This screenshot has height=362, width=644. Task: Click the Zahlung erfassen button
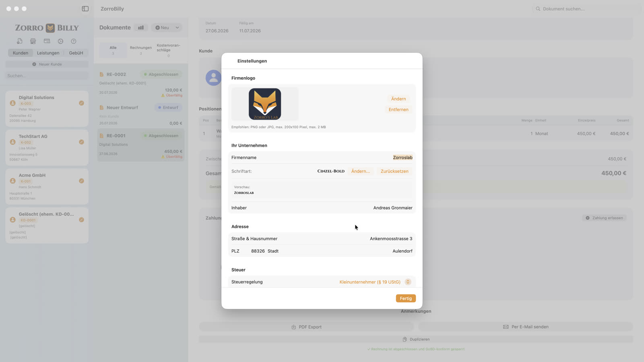click(604, 218)
